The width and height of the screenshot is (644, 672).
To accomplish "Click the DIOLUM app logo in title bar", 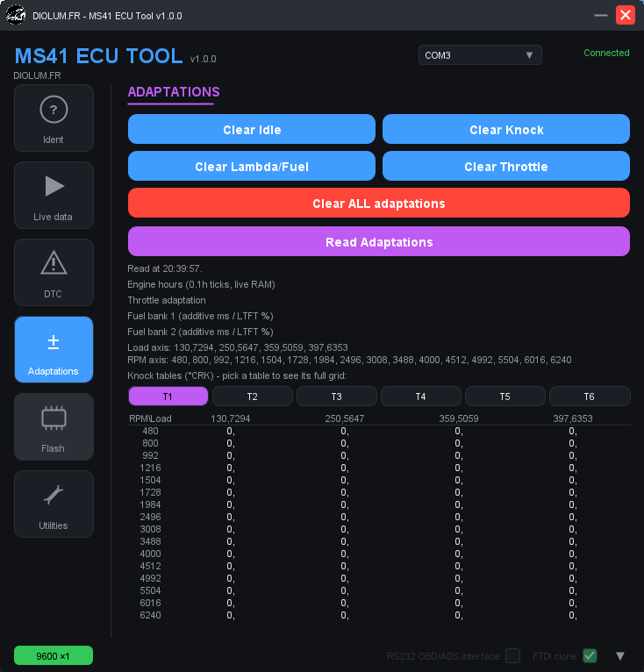I will [x=16, y=16].
